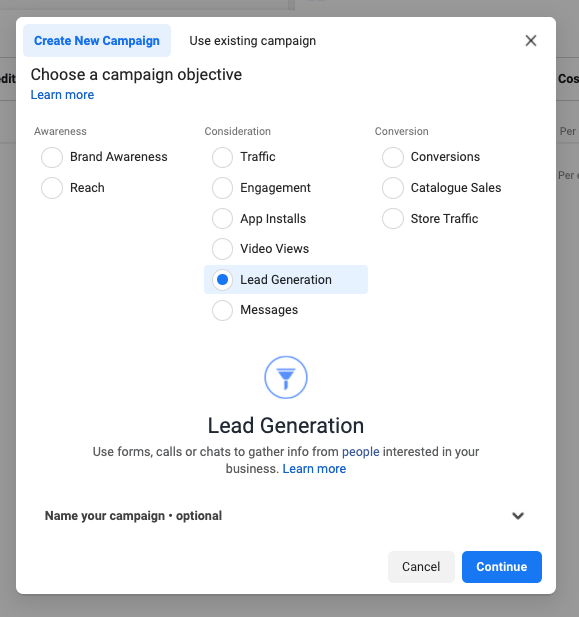Choose the Messages objective
Image resolution: width=579 pixels, height=617 pixels.
[222, 310]
